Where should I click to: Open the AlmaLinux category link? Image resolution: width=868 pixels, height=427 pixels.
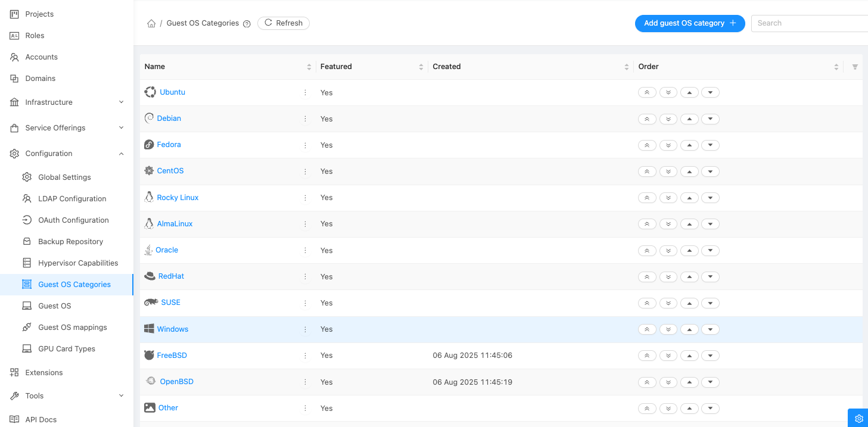[175, 224]
